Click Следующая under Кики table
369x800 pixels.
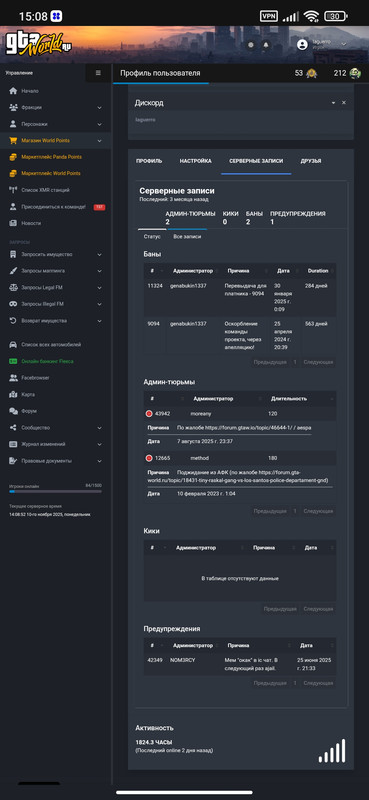(x=318, y=609)
